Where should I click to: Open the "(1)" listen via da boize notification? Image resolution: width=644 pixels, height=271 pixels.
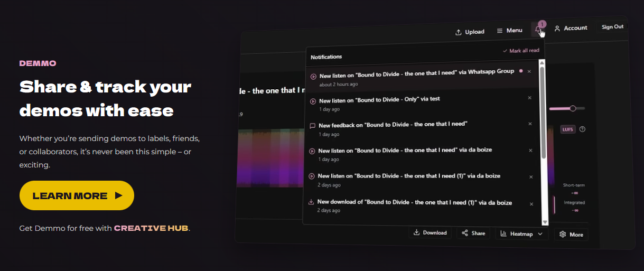click(423, 180)
